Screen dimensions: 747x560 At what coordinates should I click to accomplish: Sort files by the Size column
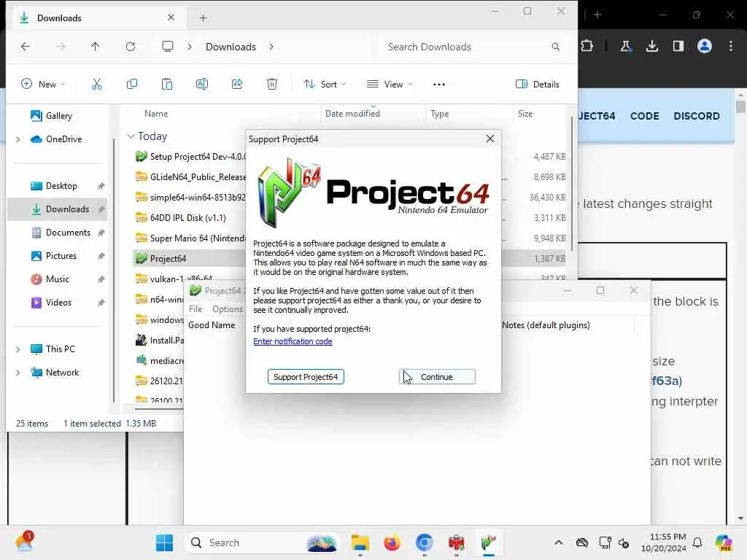(x=525, y=114)
